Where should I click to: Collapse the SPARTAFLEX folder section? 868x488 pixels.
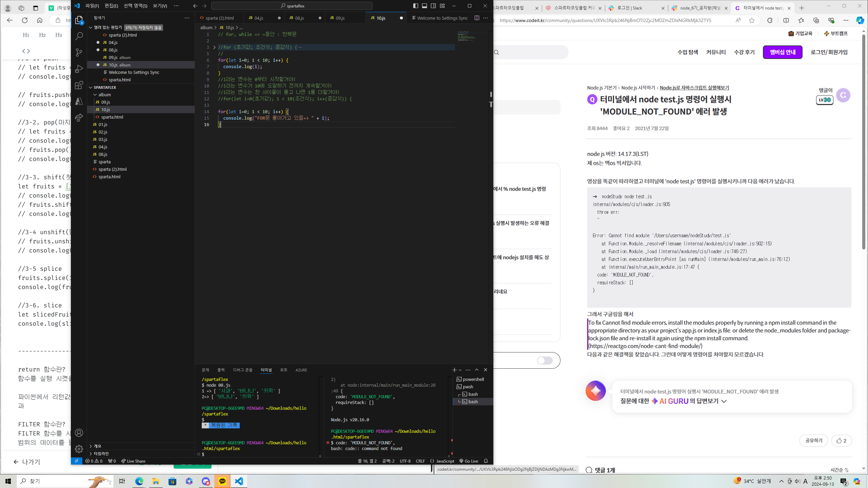[91, 87]
